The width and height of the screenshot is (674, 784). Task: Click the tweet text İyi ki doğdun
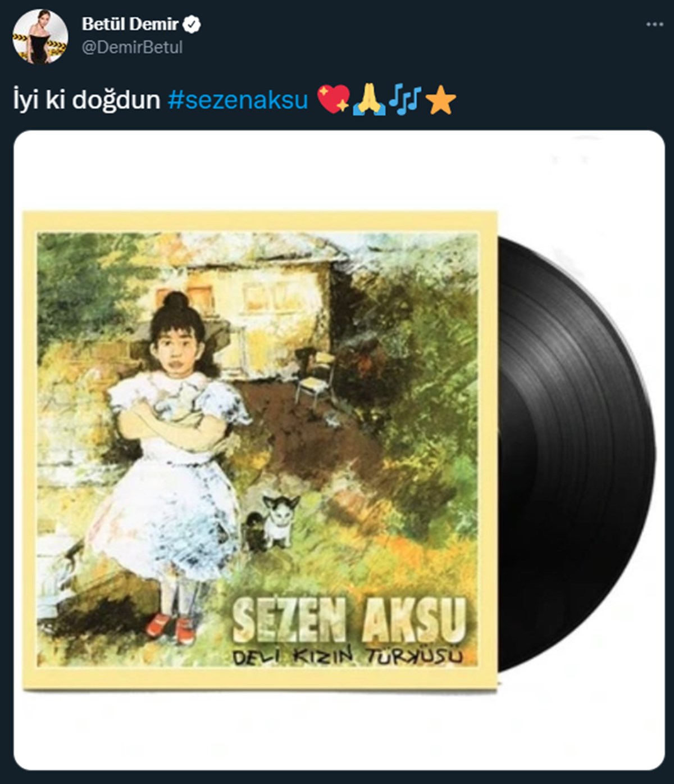pos(86,99)
